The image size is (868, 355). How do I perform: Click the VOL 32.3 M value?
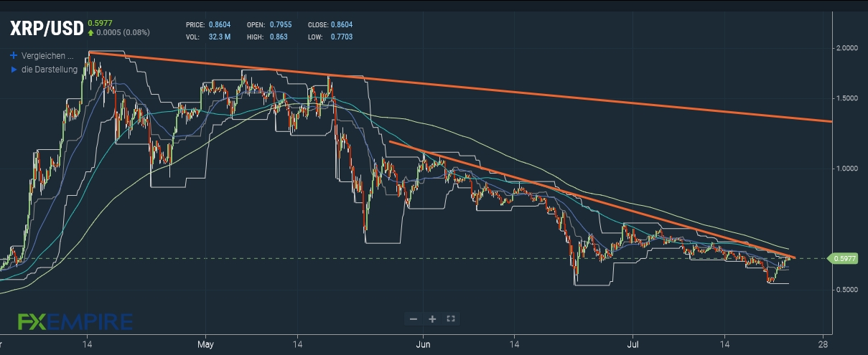click(x=220, y=36)
